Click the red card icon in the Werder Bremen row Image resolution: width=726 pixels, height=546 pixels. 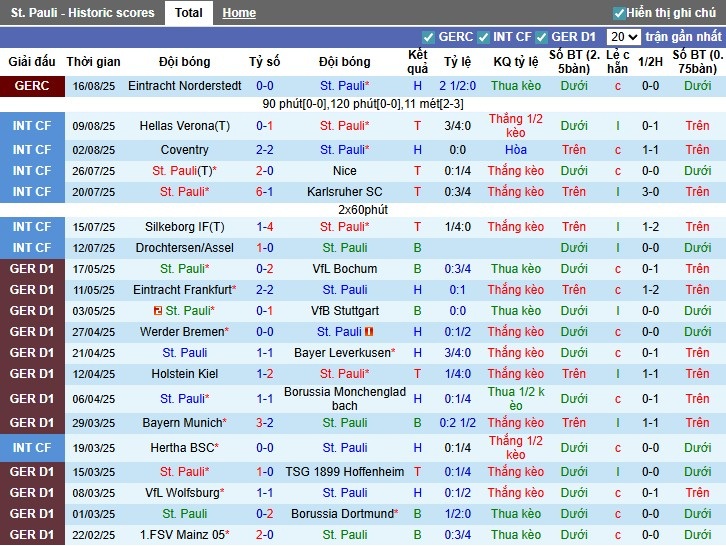(x=369, y=332)
